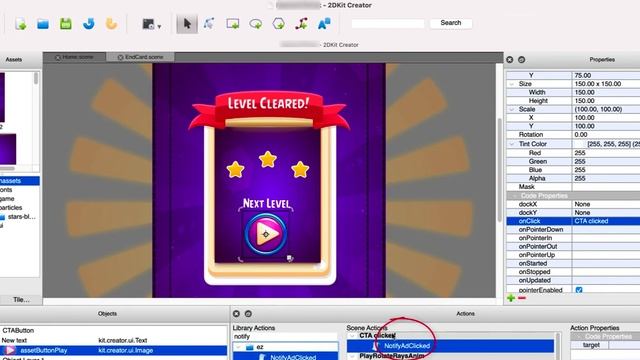The height and width of the screenshot is (360, 640).
Task: Click the Width value 150.00
Action: point(606,92)
